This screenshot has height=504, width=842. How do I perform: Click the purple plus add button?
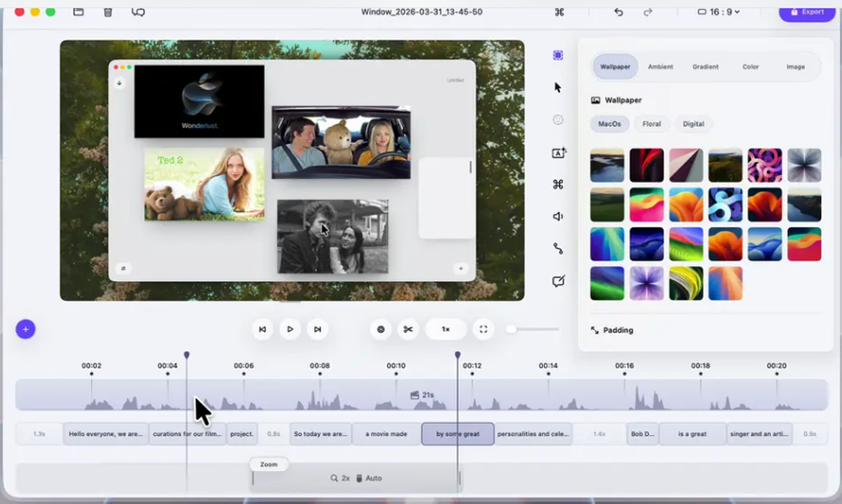[x=25, y=329]
